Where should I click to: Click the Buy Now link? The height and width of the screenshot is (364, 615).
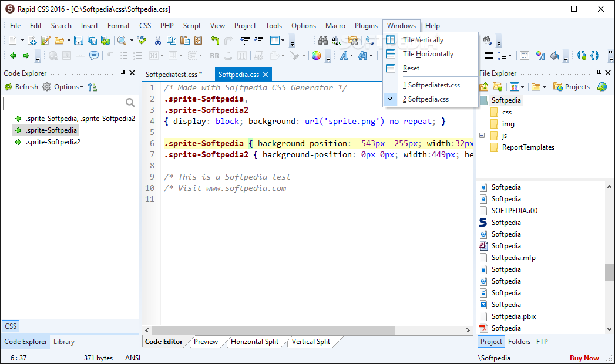pyautogui.click(x=584, y=358)
